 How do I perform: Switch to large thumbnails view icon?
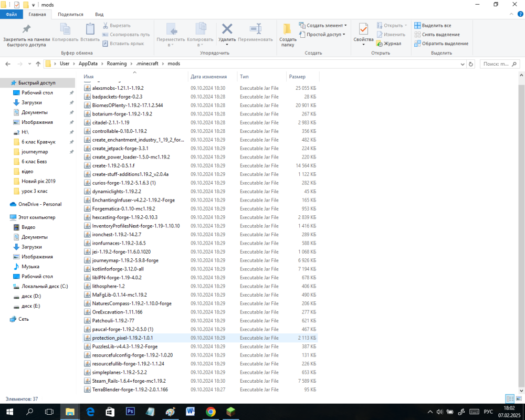[x=519, y=398]
